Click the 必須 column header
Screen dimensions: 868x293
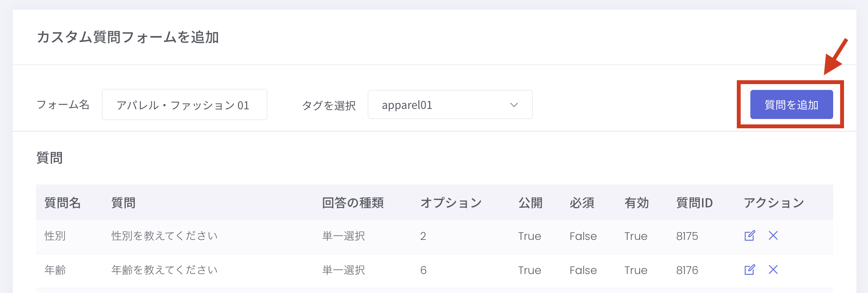(x=582, y=203)
